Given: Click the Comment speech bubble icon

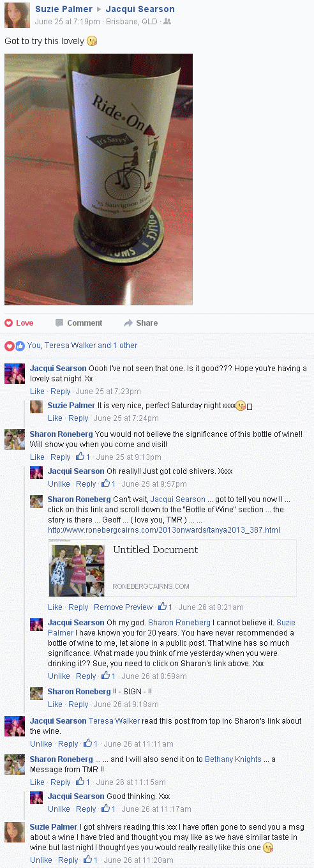Looking at the screenshot, I should (59, 323).
